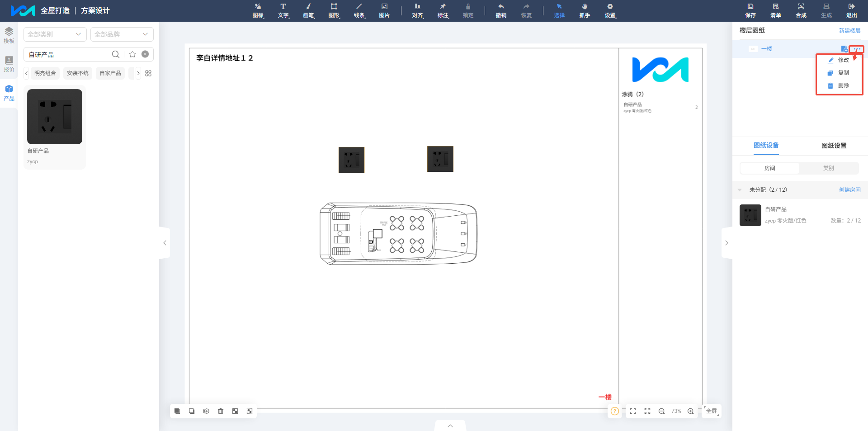Open the 设置 settings tool

point(610,10)
